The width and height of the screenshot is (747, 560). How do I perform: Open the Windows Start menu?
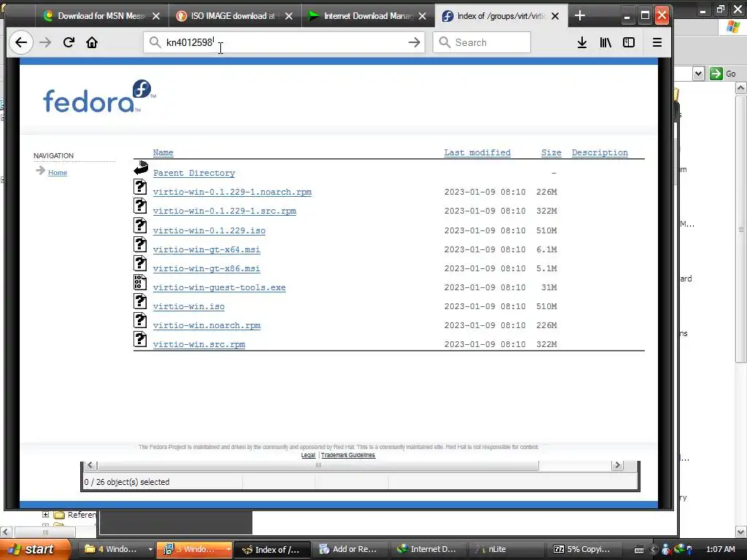[35, 549]
